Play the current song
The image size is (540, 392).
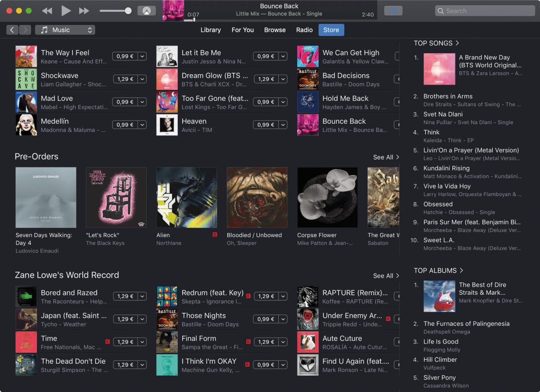tap(66, 11)
